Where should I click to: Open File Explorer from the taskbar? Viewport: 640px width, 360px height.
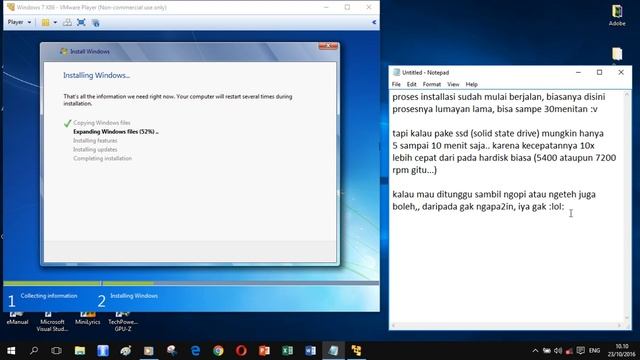pos(80,351)
